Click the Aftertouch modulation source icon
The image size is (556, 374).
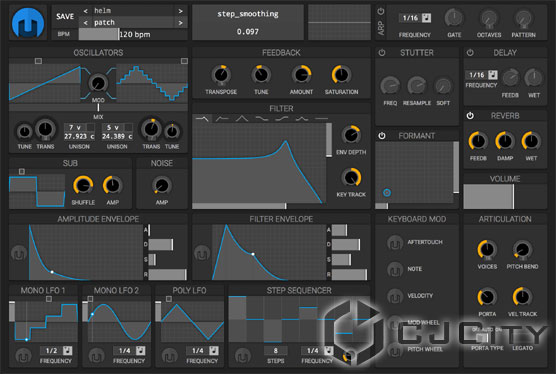(395, 242)
